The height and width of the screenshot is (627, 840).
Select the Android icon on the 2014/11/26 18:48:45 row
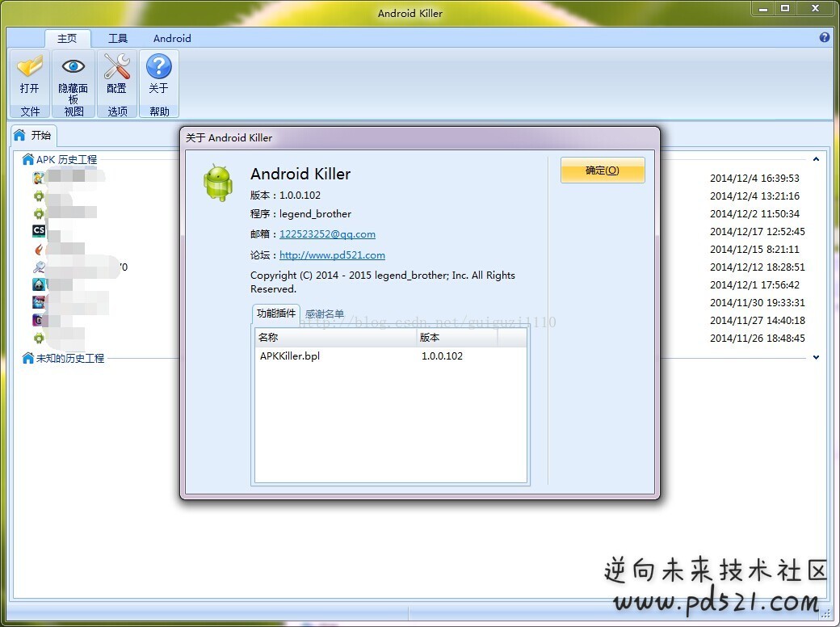[x=39, y=339]
